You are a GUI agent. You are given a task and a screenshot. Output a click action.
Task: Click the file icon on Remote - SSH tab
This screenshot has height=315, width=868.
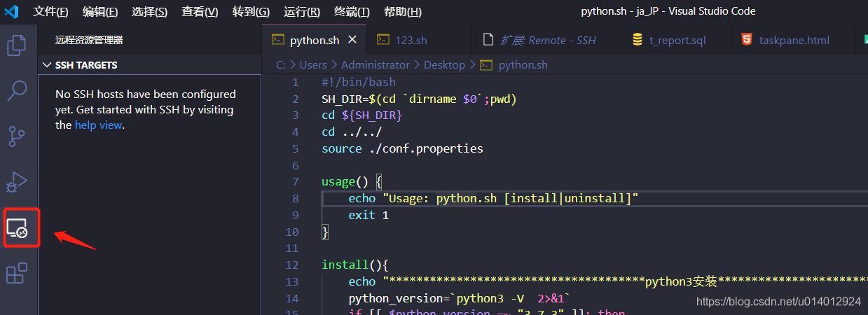click(488, 40)
